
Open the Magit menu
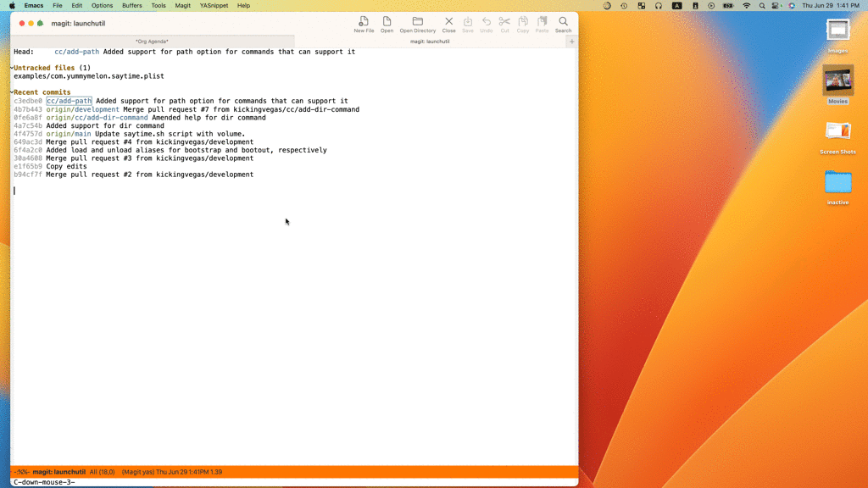pos(183,6)
